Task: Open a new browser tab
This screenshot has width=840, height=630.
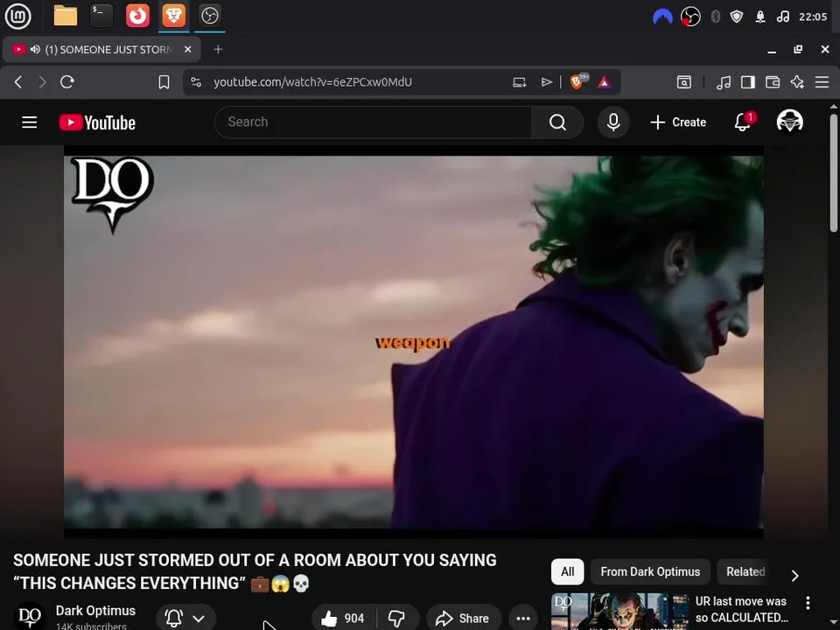Action: [x=218, y=49]
